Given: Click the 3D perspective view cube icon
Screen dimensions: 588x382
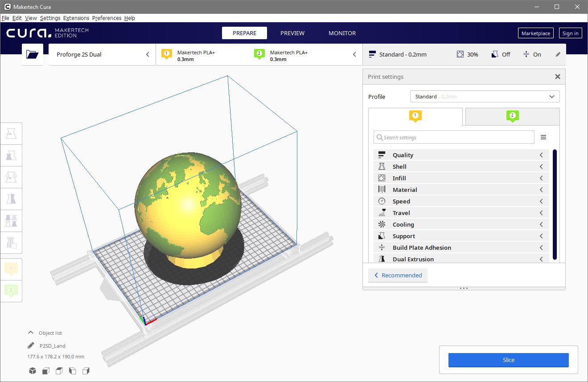Looking at the screenshot, I should click(33, 371).
